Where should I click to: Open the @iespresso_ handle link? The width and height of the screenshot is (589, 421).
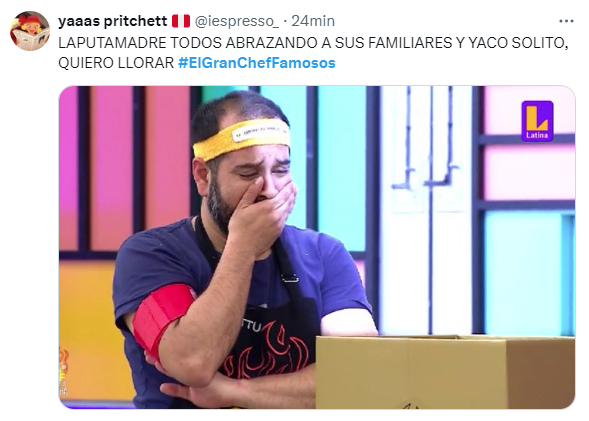pyautogui.click(x=237, y=21)
